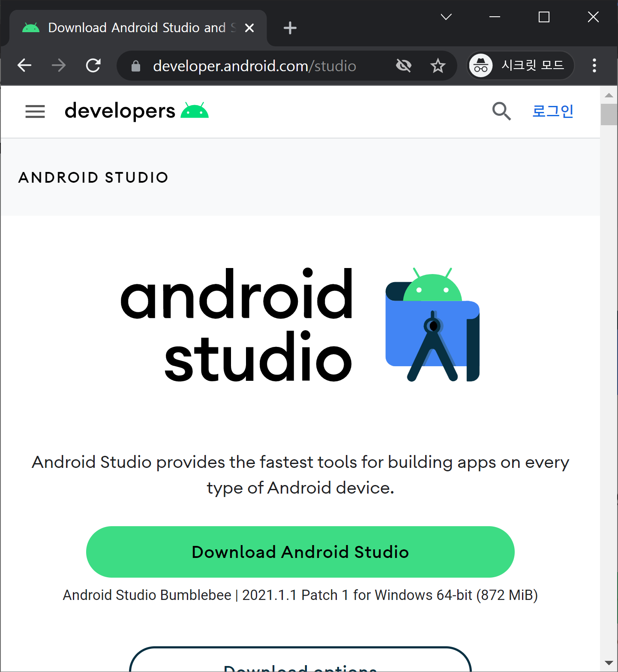This screenshot has width=618, height=672.
Task: Reload the current page
Action: tap(93, 66)
